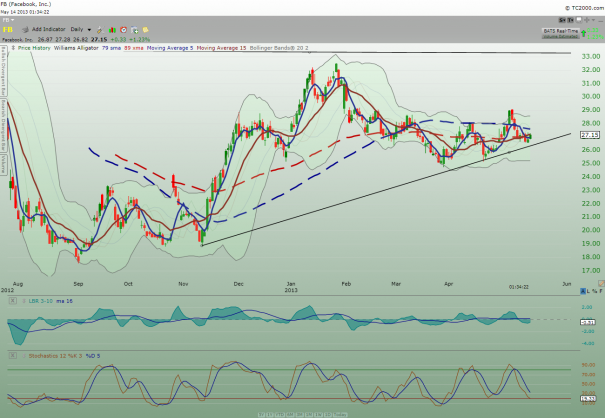Click the yellow FB ticker symbol
The height and width of the screenshot is (418, 605).
click(7, 30)
